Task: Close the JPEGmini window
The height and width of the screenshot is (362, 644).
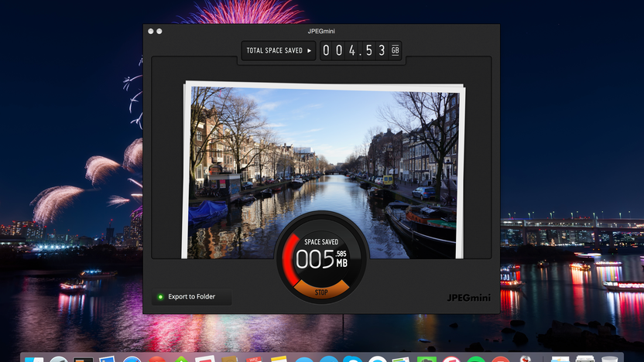Action: click(x=151, y=31)
